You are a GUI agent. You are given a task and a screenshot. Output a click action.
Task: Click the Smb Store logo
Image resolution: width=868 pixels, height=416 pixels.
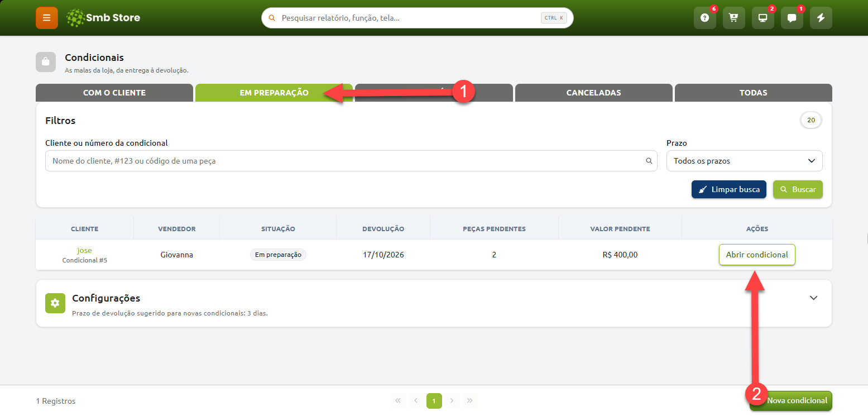(103, 18)
